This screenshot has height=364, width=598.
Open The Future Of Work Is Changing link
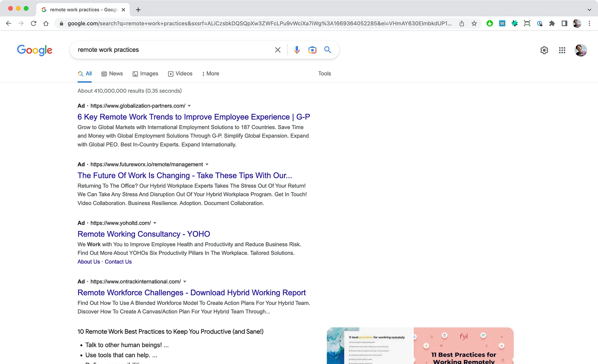185,176
